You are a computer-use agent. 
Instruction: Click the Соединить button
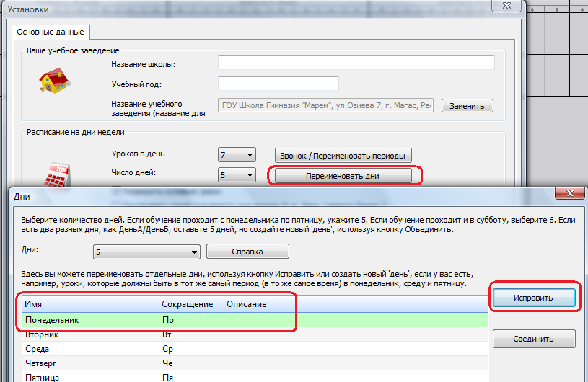533,339
